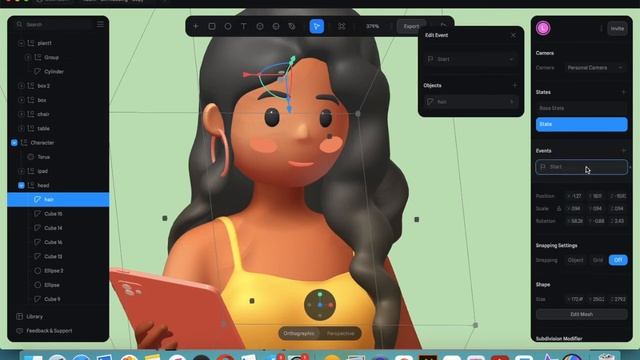Add a new event with plus icon
Viewport: 640px width, 360px height.
[x=623, y=151]
